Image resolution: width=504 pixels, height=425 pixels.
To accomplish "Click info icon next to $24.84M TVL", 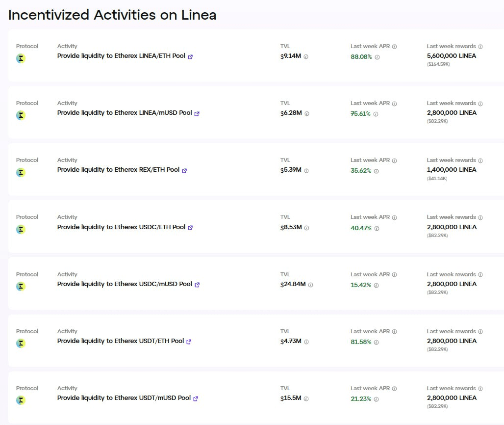I will (x=310, y=285).
